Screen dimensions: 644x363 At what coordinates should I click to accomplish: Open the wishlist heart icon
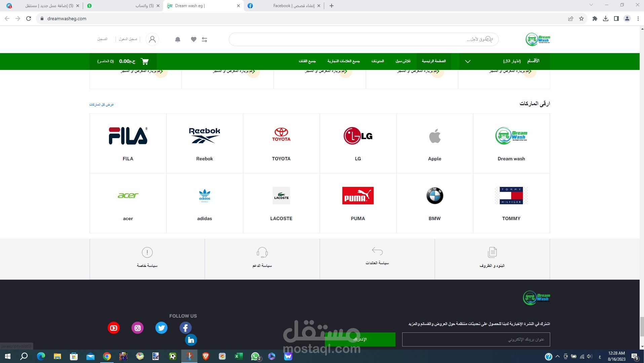click(194, 40)
